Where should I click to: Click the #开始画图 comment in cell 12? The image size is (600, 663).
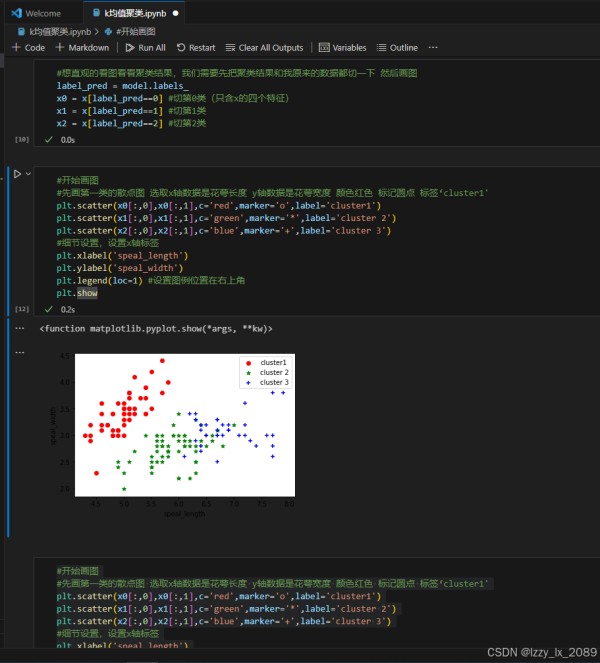[x=77, y=181]
